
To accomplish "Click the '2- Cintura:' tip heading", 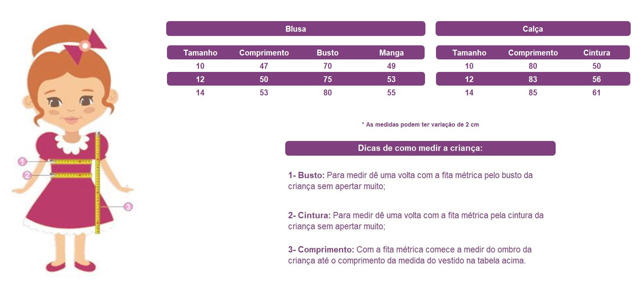I will (309, 215).
